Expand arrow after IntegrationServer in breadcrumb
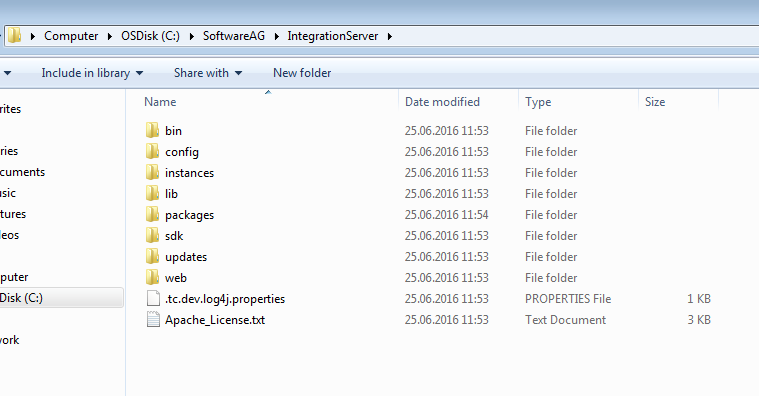This screenshot has height=396, width=759. [x=390, y=36]
